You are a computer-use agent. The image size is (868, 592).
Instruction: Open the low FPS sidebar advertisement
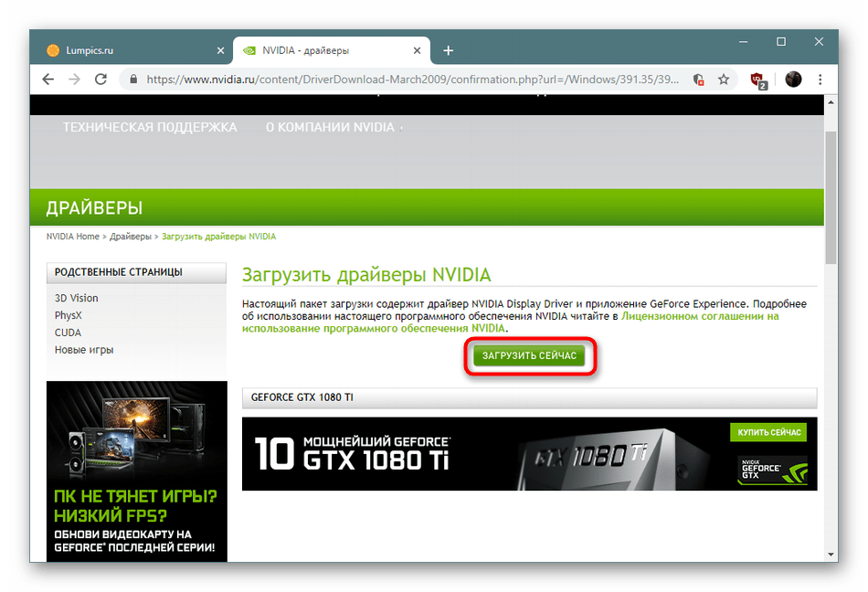tap(137, 470)
